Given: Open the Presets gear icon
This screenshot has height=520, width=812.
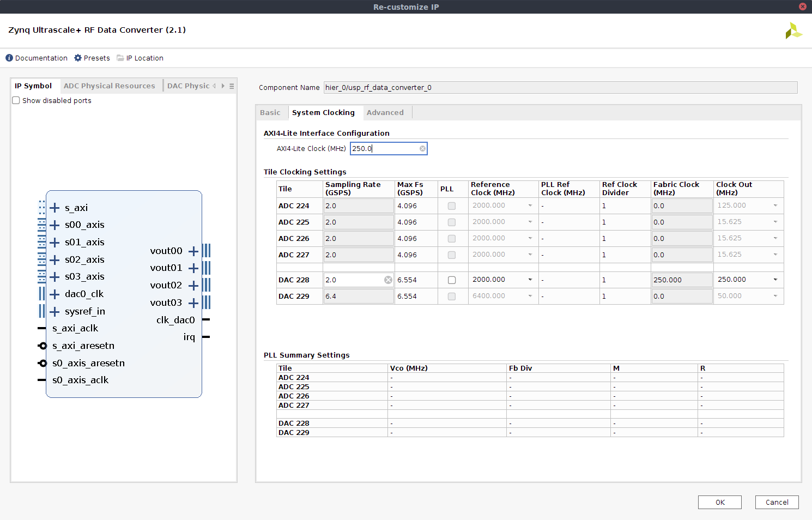Looking at the screenshot, I should click(x=78, y=58).
